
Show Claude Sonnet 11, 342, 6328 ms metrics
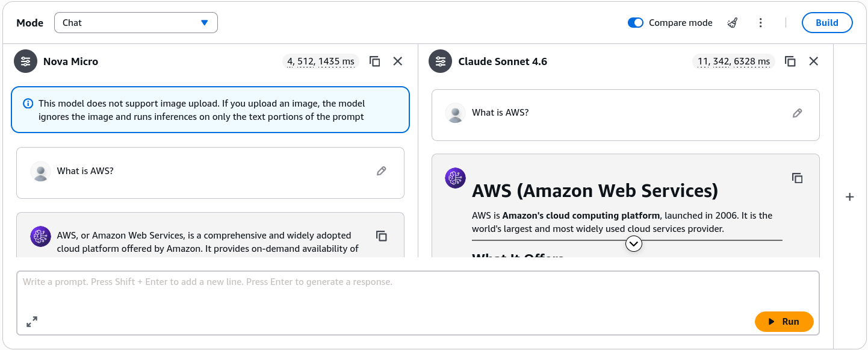pos(734,61)
